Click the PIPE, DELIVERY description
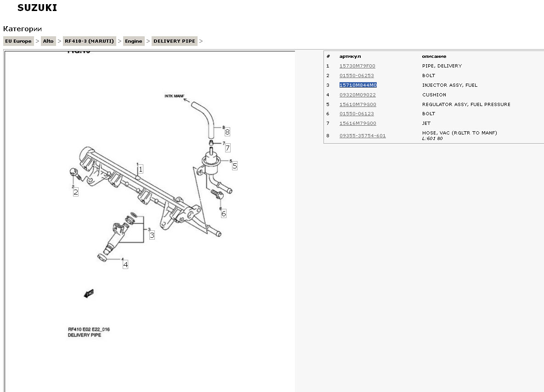The width and height of the screenshot is (544, 392). [x=442, y=66]
